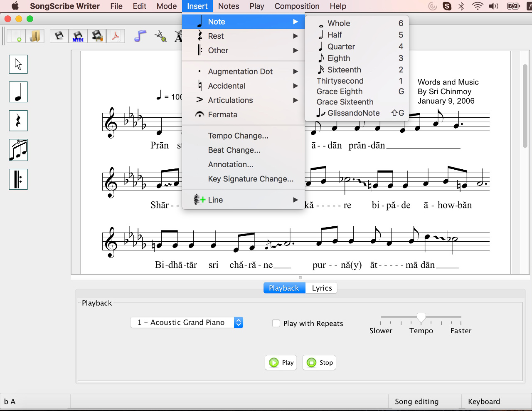Expand the Other submenu
532x411 pixels.
pyautogui.click(x=244, y=50)
